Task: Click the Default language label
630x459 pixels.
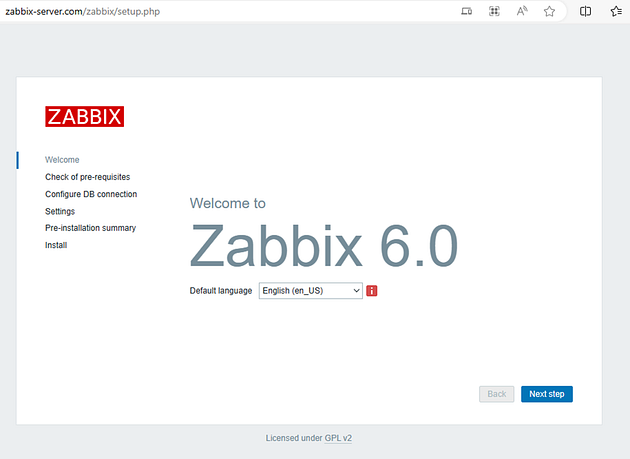Action: (x=221, y=291)
